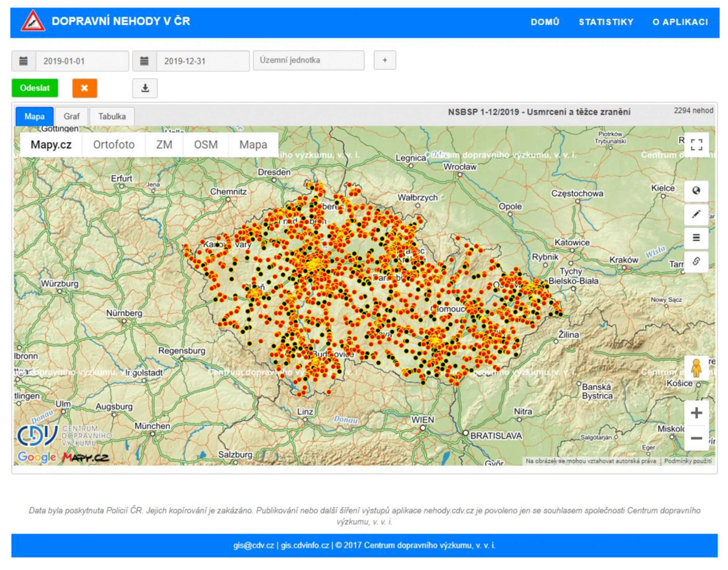Screen dimensions: 728x570
Task: Open the map layers list icon
Action: 696,238
